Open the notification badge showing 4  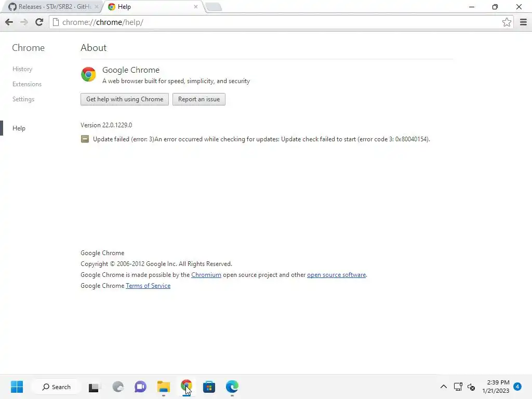point(517,387)
